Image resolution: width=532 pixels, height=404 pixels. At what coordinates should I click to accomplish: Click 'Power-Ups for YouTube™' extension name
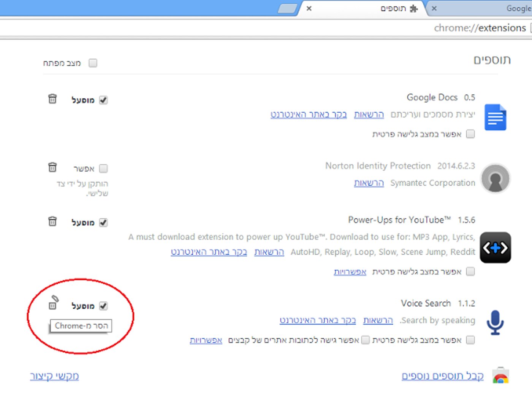(x=399, y=220)
